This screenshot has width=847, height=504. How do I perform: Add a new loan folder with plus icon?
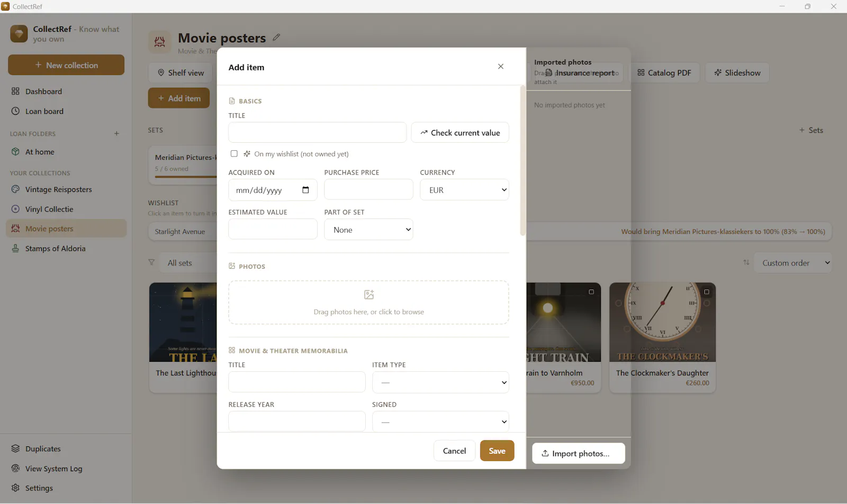point(116,134)
